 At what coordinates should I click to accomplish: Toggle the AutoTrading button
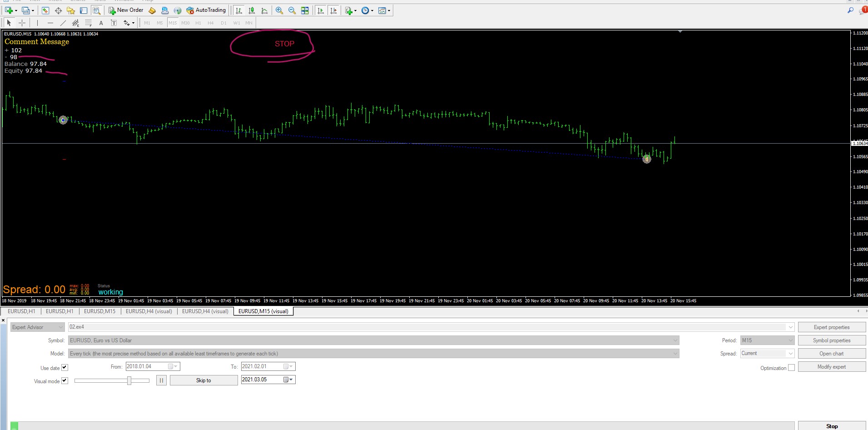[x=206, y=10]
